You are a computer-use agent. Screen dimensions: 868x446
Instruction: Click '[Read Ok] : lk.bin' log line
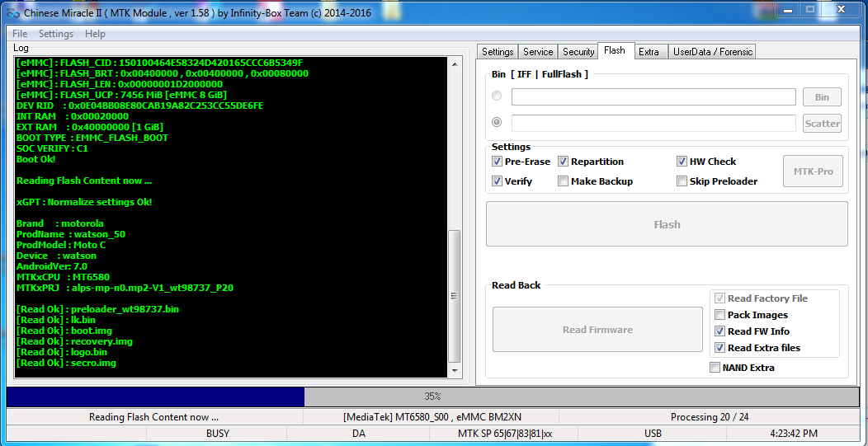coord(56,320)
